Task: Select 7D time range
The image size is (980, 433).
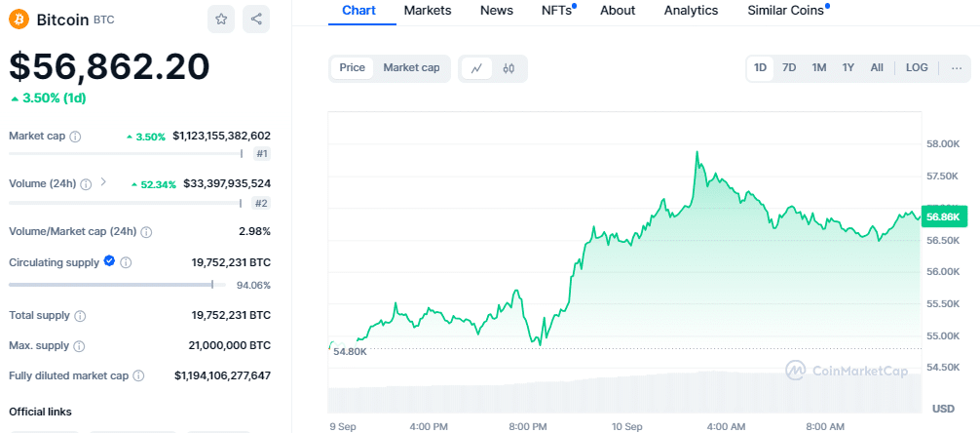Action: [789, 68]
